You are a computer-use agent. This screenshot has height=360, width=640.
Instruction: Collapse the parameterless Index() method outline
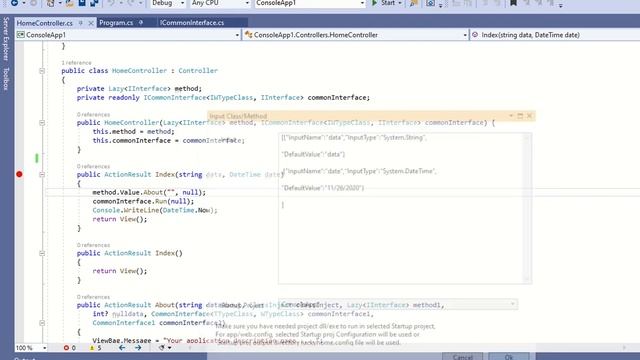pos(42,253)
